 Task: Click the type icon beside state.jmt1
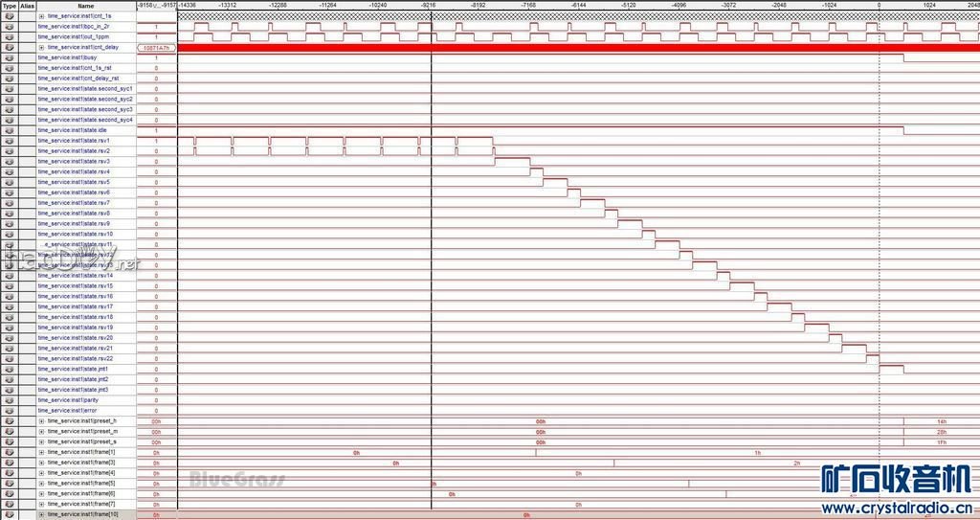pyautogui.click(x=9, y=369)
